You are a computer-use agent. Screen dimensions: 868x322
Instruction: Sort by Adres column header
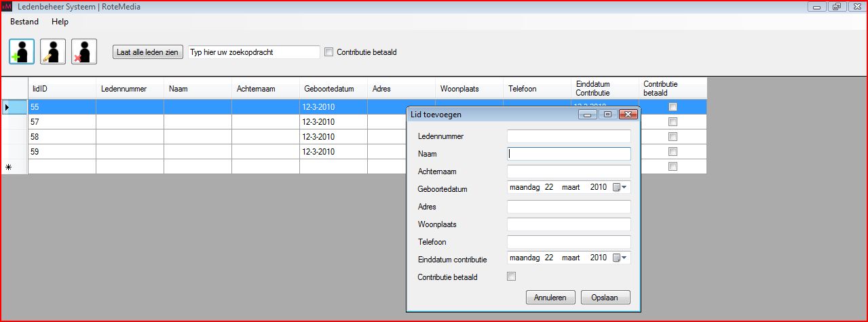tap(401, 88)
